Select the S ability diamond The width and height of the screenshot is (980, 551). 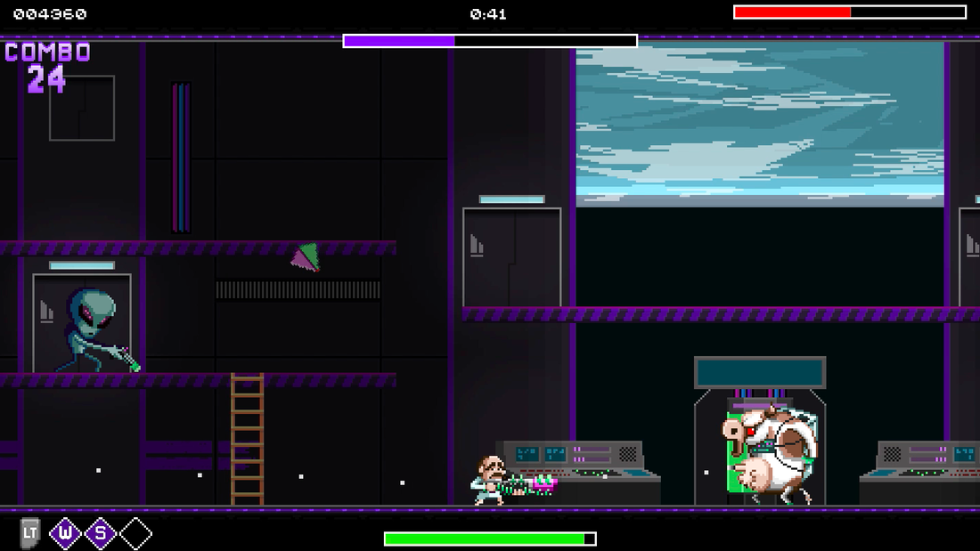coord(101,533)
